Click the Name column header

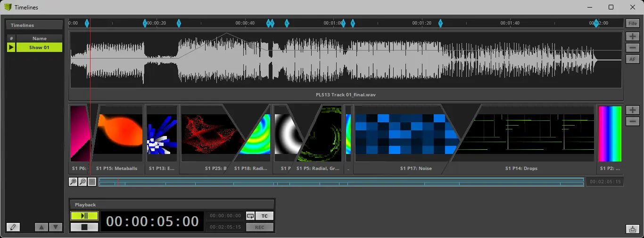pos(39,38)
